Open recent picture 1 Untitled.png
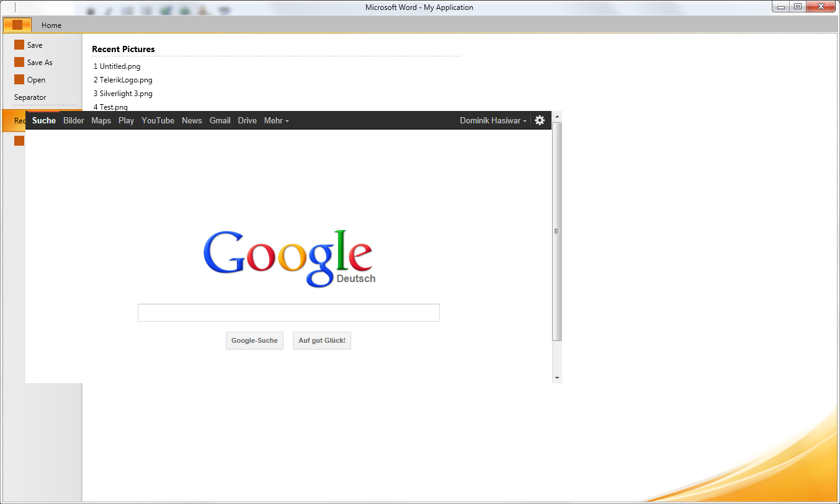The height and width of the screenshot is (504, 840). (117, 66)
